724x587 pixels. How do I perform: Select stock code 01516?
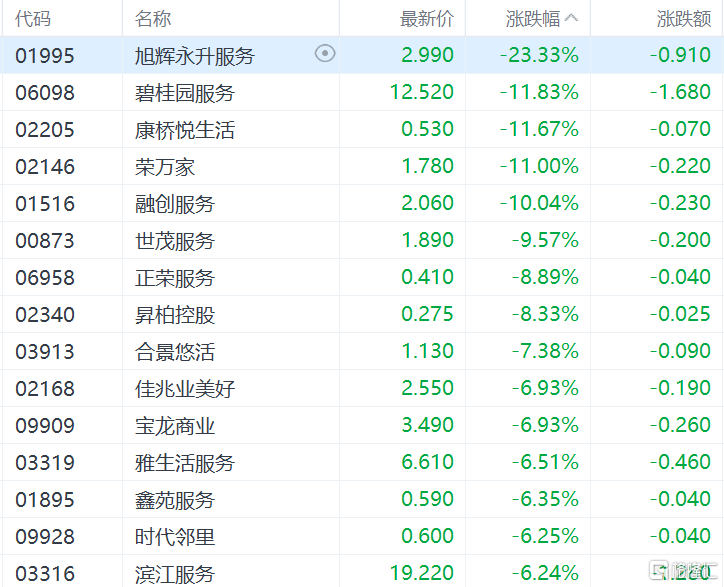(45, 204)
